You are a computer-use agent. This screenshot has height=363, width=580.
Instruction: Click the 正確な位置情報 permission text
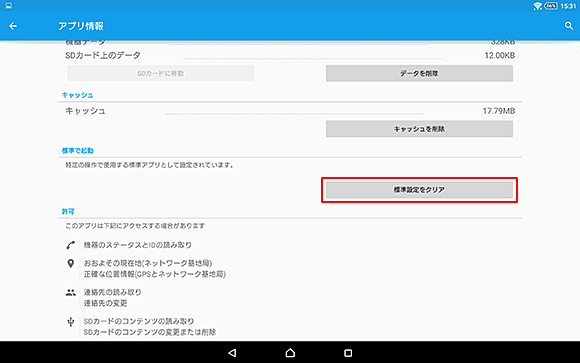[155, 274]
